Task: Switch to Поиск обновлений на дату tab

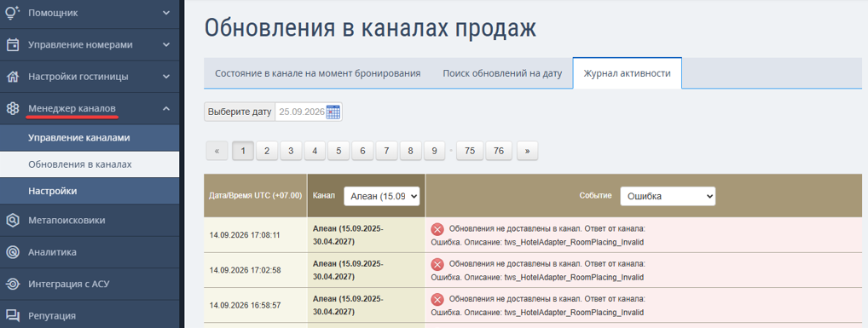Action: pos(502,73)
